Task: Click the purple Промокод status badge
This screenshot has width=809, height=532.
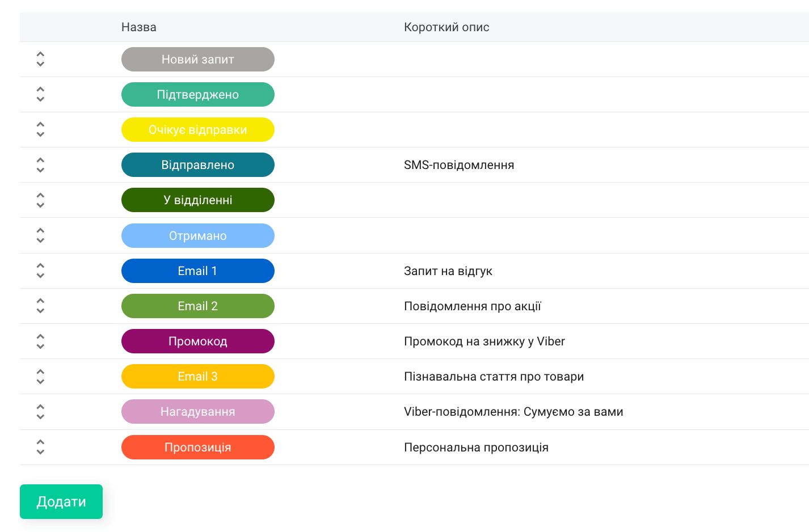Action: tap(198, 341)
